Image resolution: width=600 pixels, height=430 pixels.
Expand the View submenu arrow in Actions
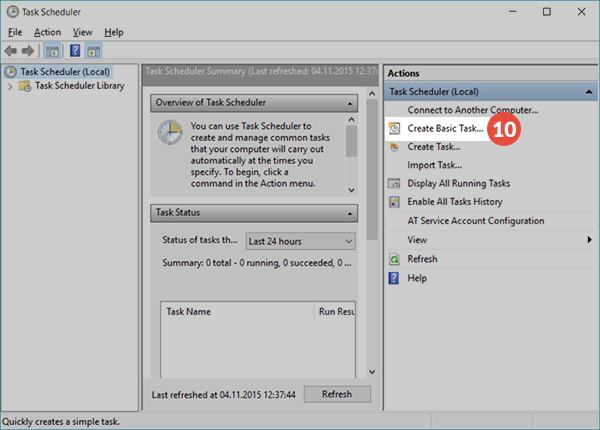(x=589, y=240)
